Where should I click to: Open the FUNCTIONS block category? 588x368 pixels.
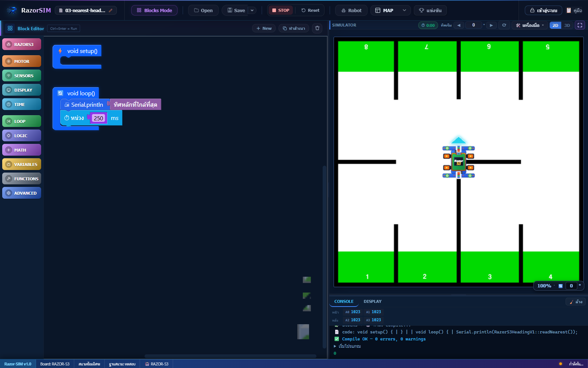coord(22,179)
